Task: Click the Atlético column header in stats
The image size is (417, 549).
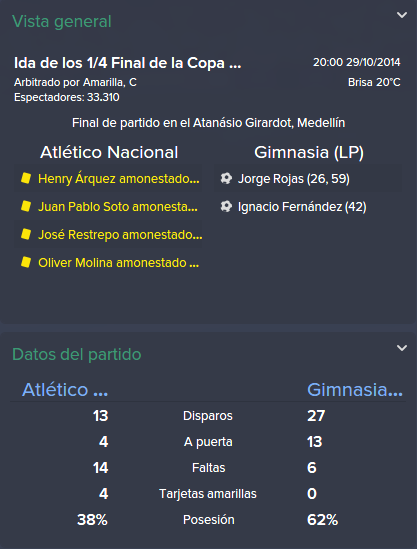Action: (x=65, y=390)
